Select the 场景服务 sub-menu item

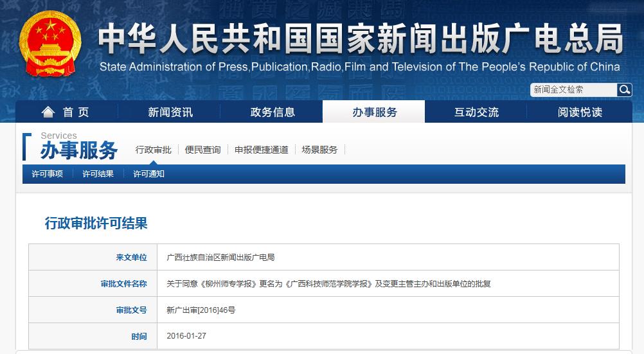click(x=319, y=150)
